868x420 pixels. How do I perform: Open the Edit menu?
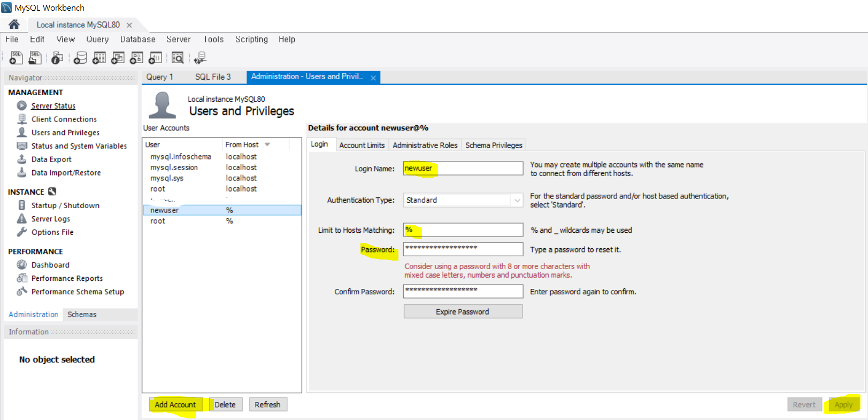37,39
